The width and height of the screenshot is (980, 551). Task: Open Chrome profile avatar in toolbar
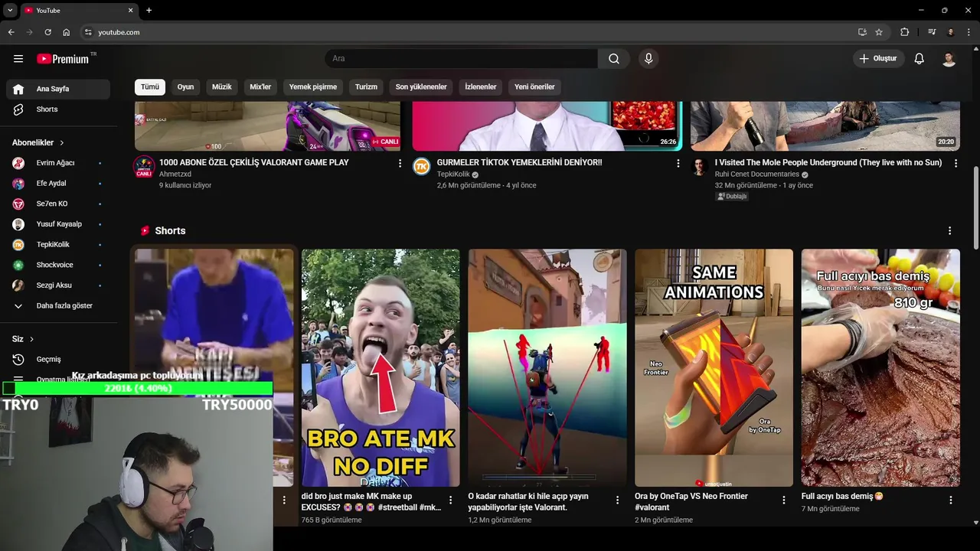[951, 32]
